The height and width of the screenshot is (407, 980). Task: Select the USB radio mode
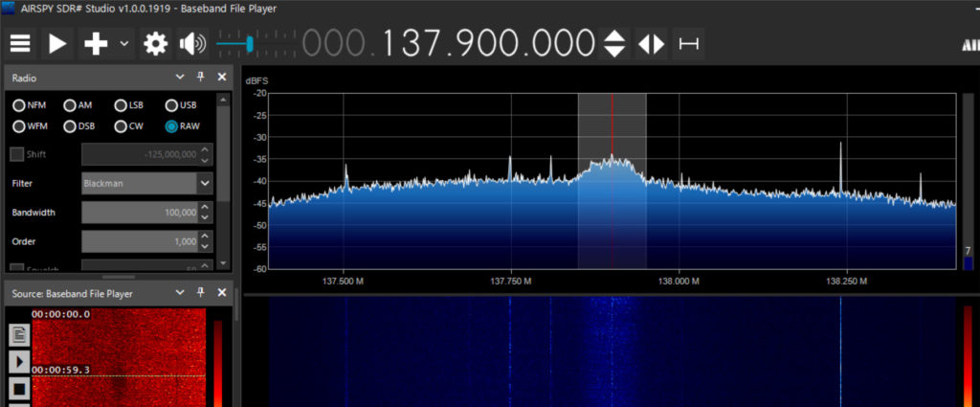[172, 105]
